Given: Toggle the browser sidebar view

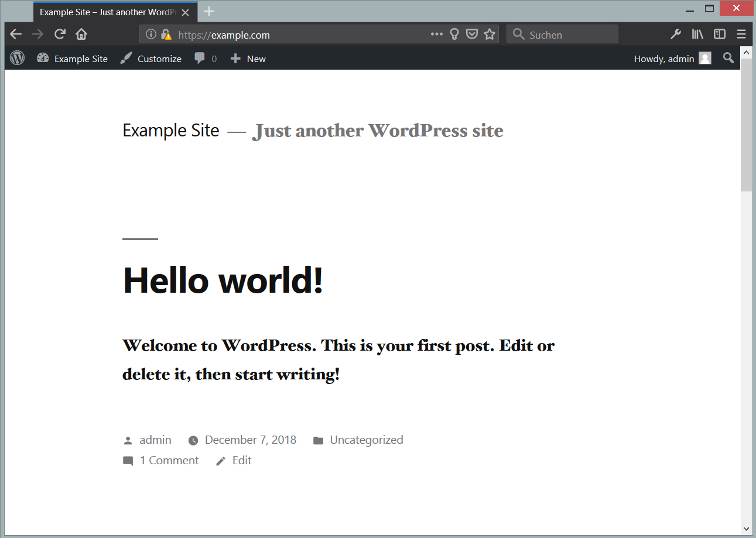Looking at the screenshot, I should [x=720, y=35].
